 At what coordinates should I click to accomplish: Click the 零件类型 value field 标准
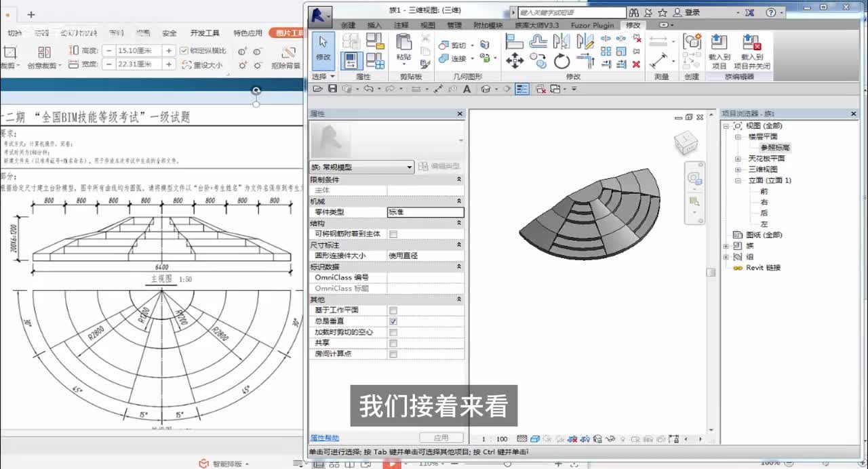[425, 212]
